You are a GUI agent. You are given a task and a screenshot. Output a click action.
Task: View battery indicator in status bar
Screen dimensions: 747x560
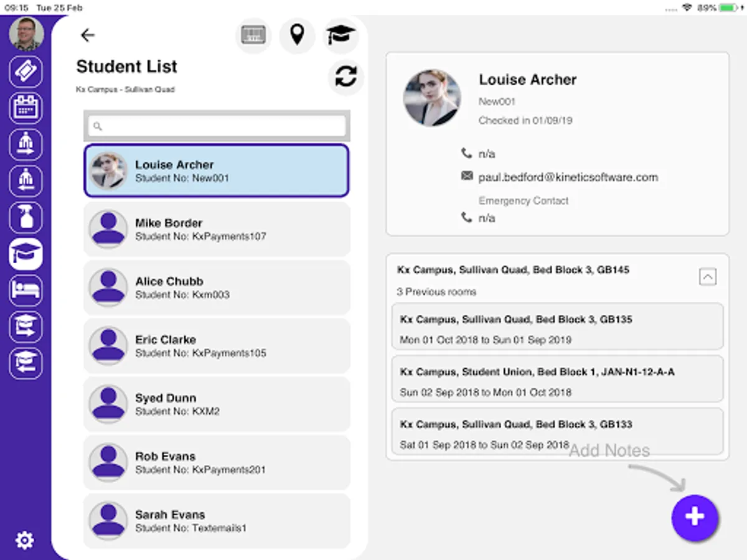728,8
